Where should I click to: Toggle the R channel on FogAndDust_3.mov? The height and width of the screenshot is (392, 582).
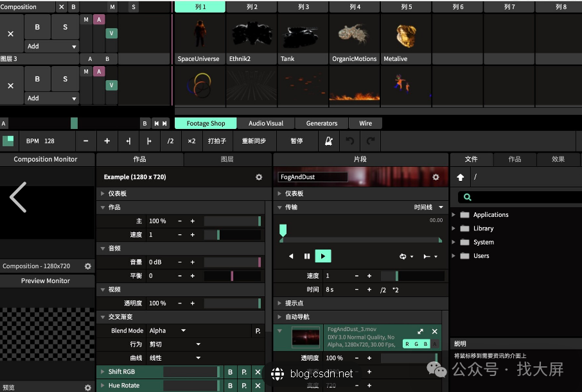[407, 345]
